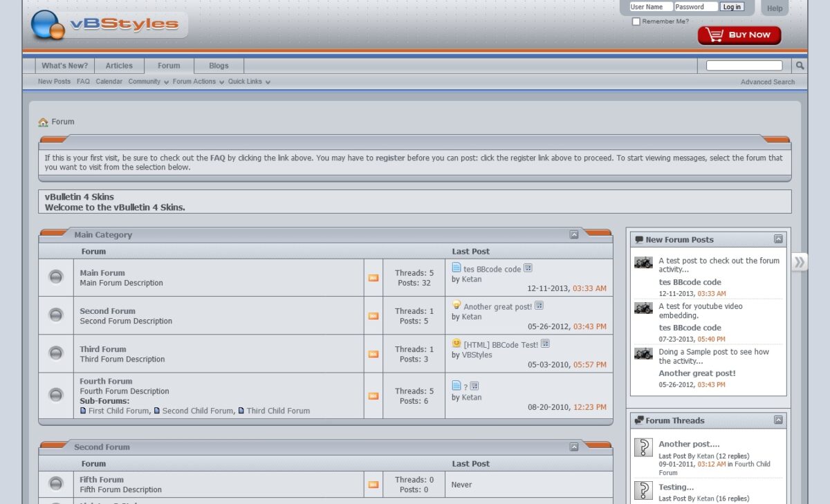Open the RSS feed icon beside Main Forum

click(373, 277)
